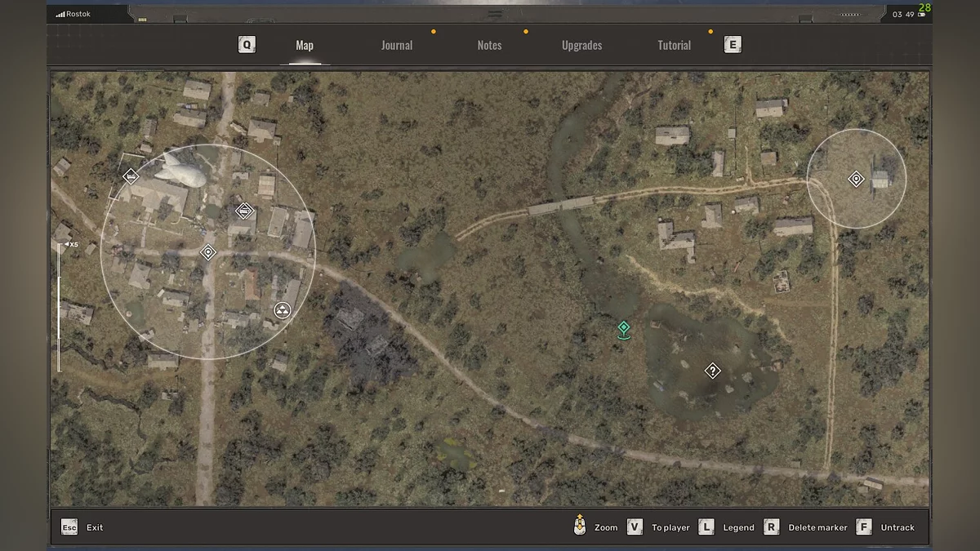Viewport: 980px width, 551px height.
Task: Open the Map tab
Action: 305,46
